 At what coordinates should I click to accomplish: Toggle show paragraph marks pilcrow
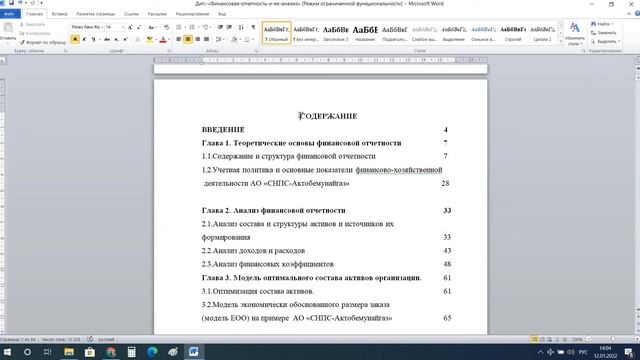(253, 27)
